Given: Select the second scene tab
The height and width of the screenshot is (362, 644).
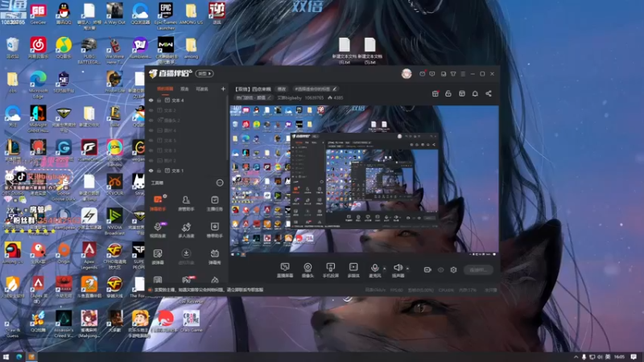Looking at the screenshot, I should 184,89.
